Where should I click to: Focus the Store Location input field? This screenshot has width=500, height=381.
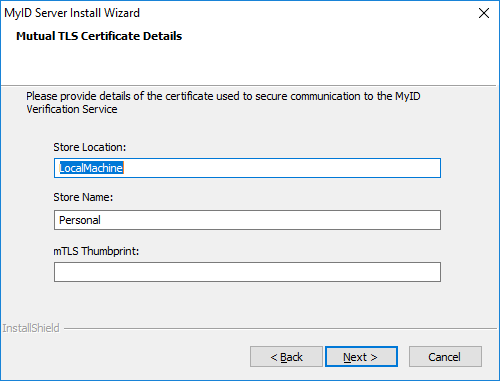(x=247, y=168)
